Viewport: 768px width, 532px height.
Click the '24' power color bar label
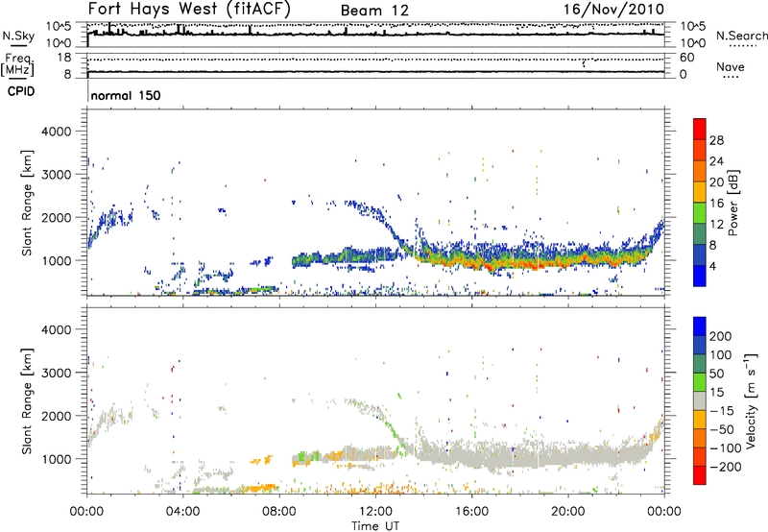point(716,161)
